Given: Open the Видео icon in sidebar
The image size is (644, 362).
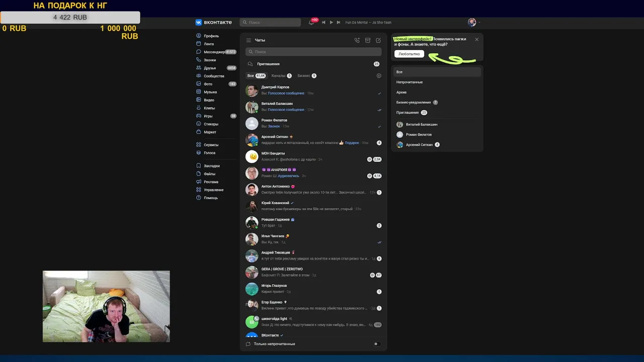Looking at the screenshot, I should [199, 100].
